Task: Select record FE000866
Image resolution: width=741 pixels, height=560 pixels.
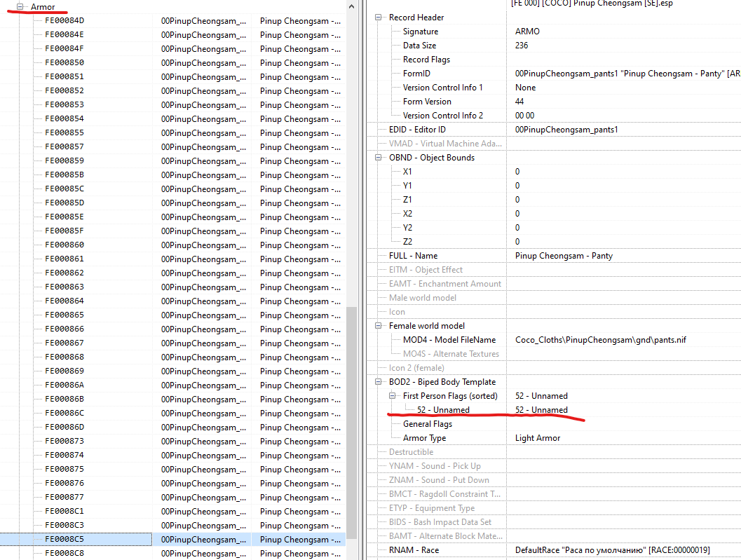Action: (64, 329)
